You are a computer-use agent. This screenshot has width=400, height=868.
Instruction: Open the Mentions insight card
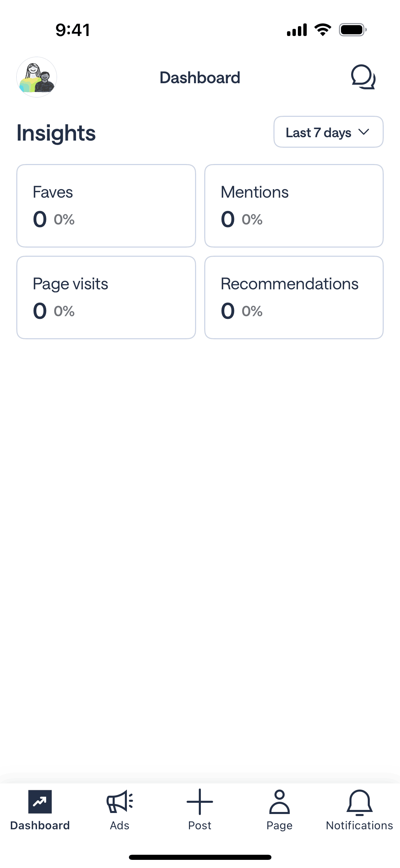294,206
